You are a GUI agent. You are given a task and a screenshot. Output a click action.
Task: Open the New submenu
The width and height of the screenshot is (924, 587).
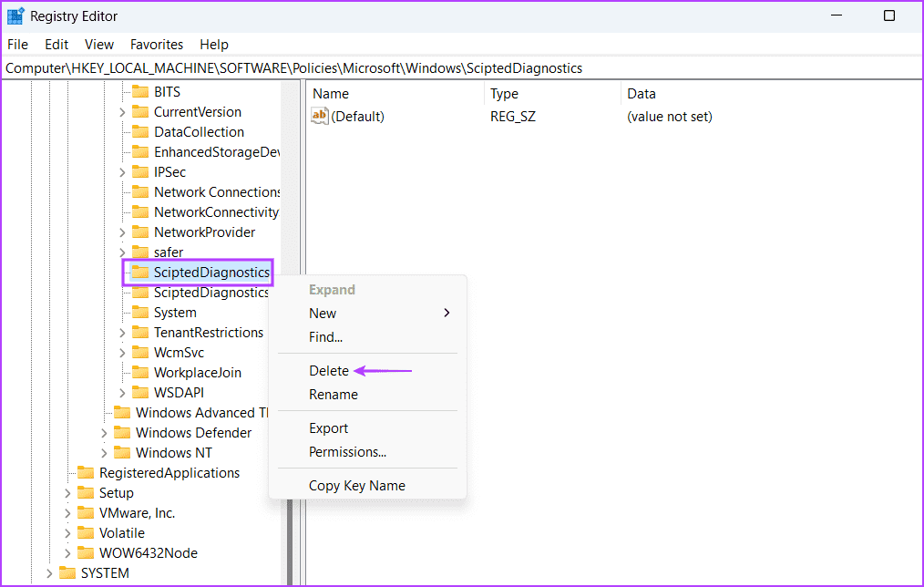[x=368, y=313]
